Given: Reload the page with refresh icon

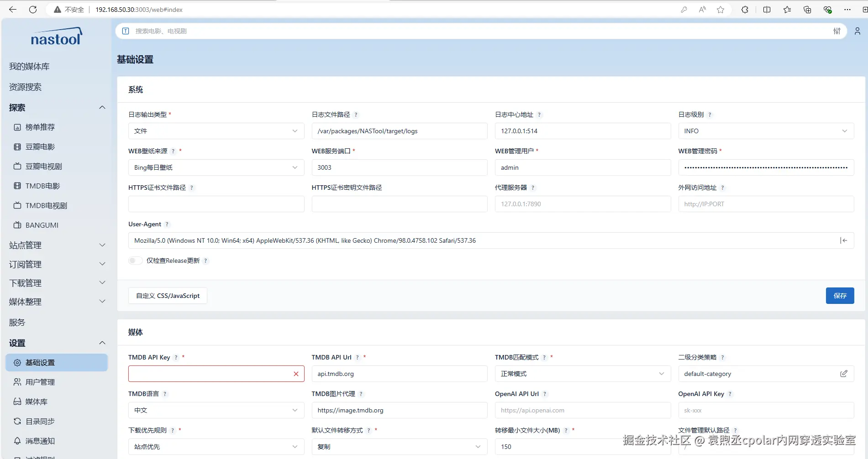Looking at the screenshot, I should [33, 10].
